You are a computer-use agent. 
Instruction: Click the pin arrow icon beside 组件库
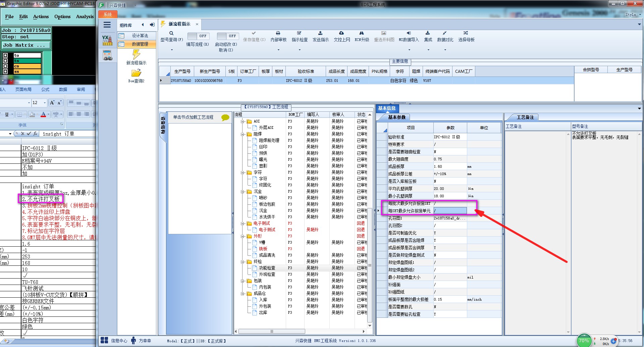pyautogui.click(x=152, y=25)
